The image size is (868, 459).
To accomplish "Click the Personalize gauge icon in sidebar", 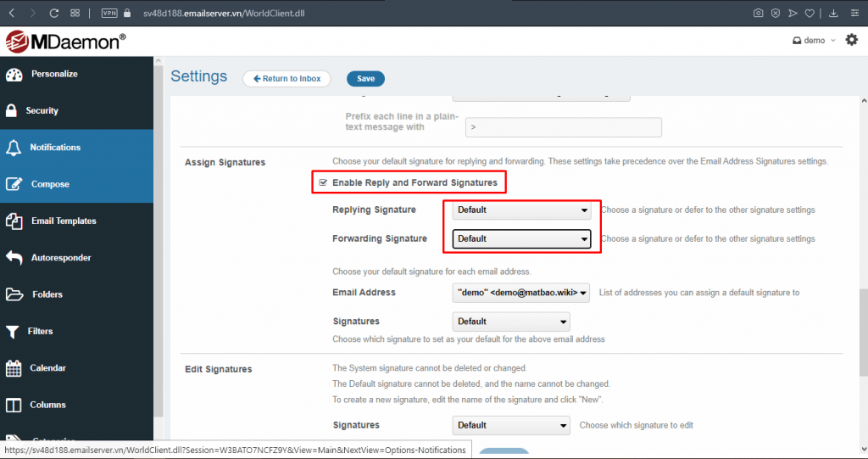I will pos(14,74).
